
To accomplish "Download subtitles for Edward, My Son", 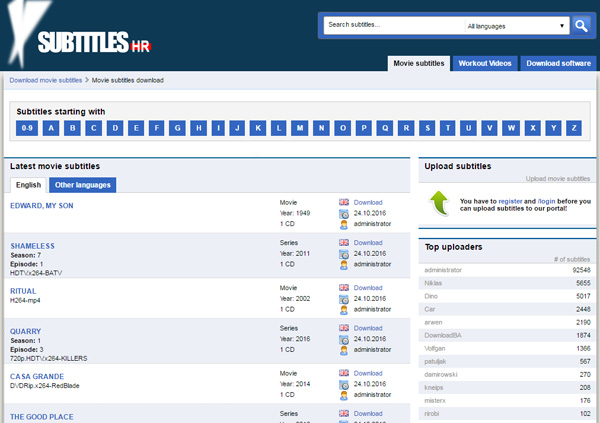I will [368, 202].
